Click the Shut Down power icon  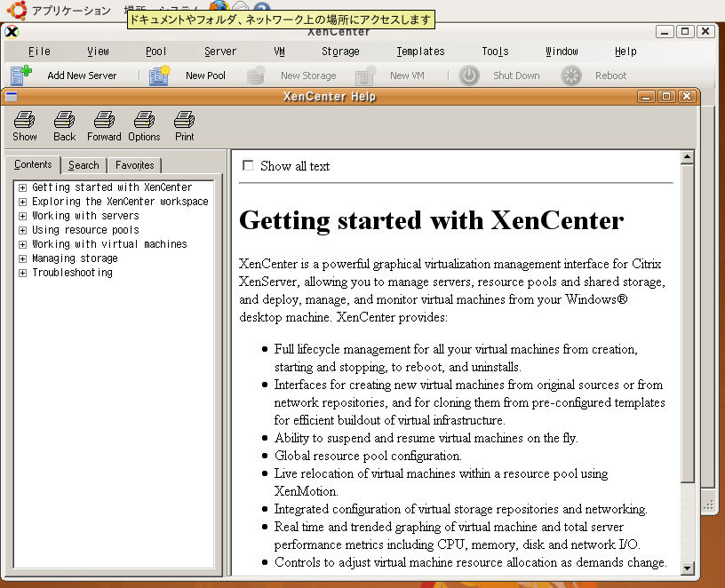point(469,75)
